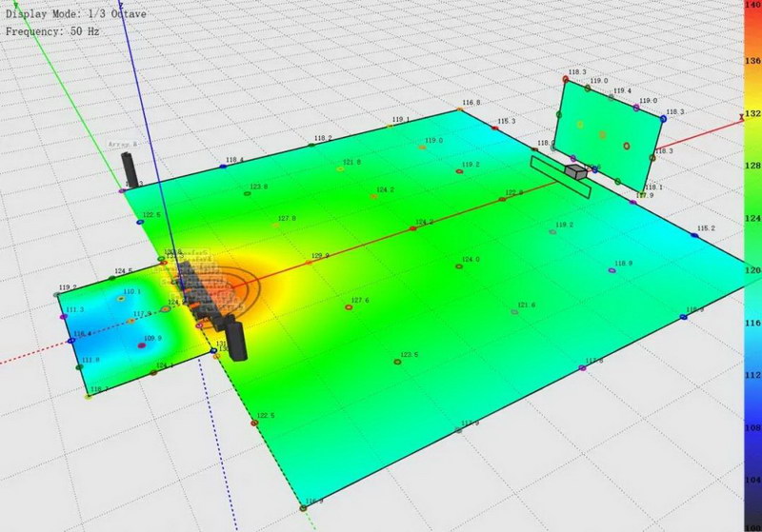762x532 pixels.
Task: Select the orange marker labeled 116.8
Action: 460,109
